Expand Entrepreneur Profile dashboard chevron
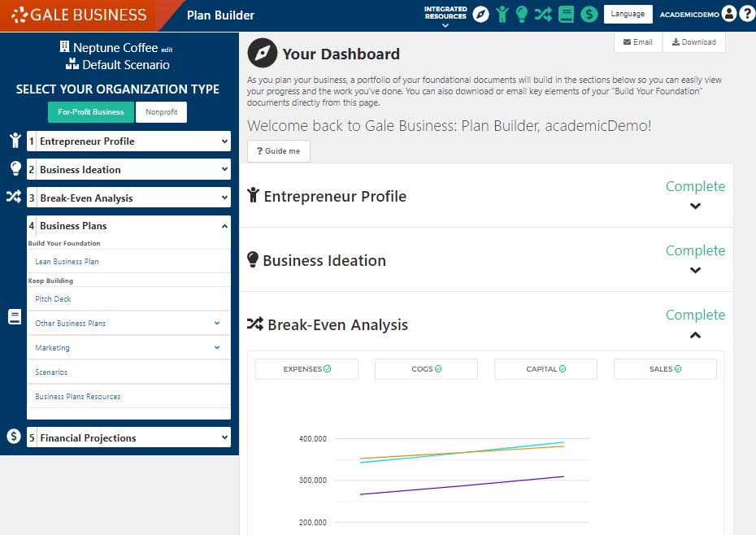This screenshot has height=535, width=756. tap(695, 206)
